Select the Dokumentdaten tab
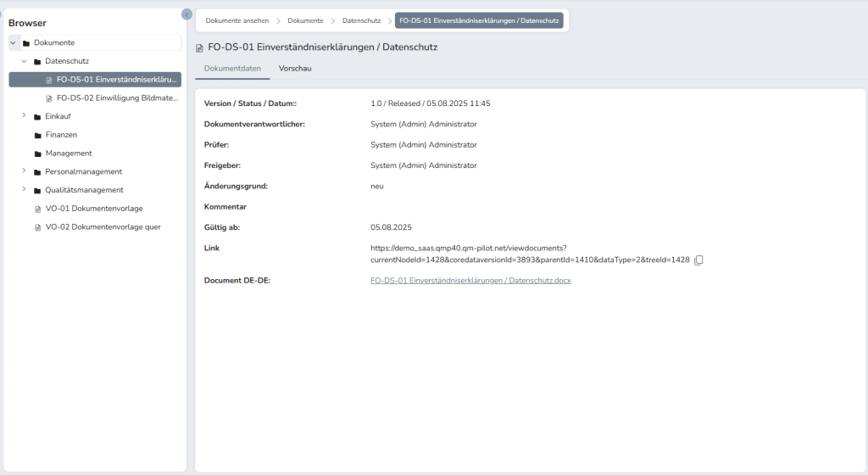 pos(232,68)
